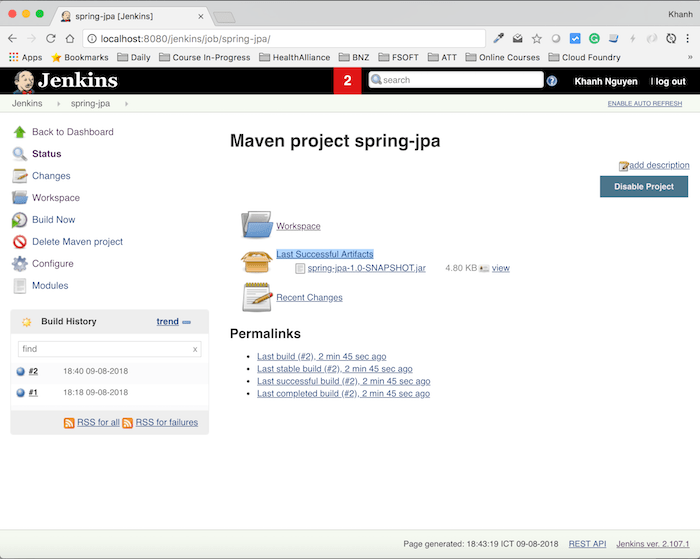Click the Grammarly extension icon
700x559 pixels.
point(594,38)
